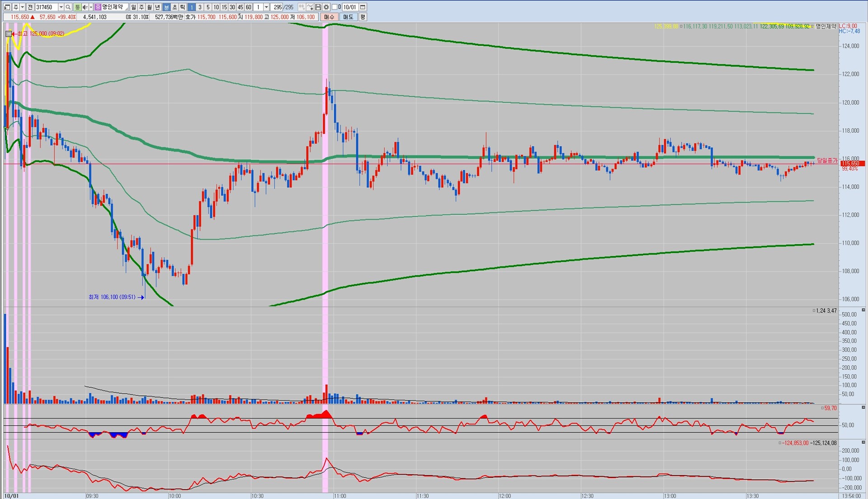This screenshot has width=868, height=499.
Task: Open the minute interval dropdown arrow
Action: tap(266, 7)
